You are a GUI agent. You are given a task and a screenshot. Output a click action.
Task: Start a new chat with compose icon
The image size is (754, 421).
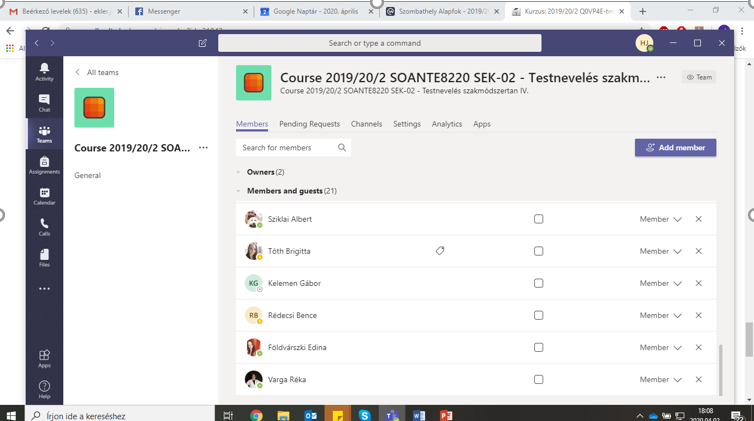pos(202,43)
